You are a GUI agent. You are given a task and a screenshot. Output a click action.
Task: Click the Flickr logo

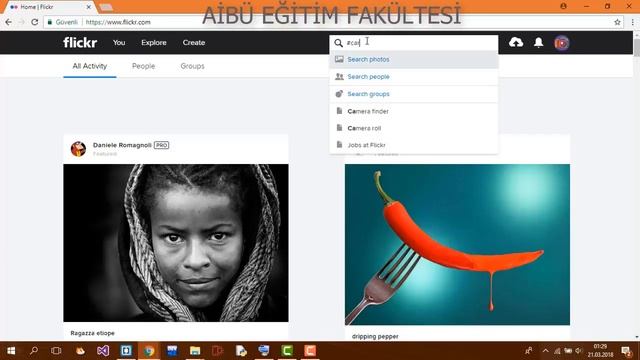point(80,42)
